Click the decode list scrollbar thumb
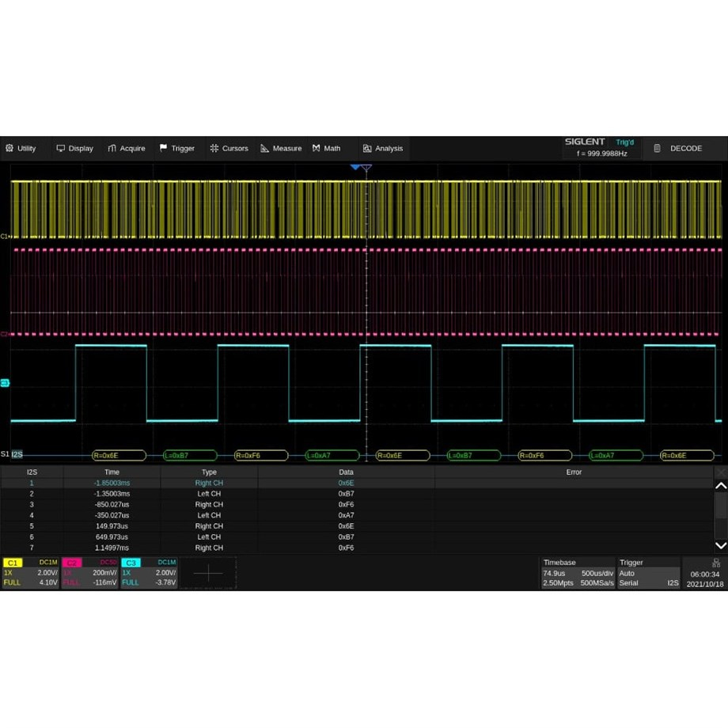Viewport: 728px width, 728px height. tap(721, 505)
